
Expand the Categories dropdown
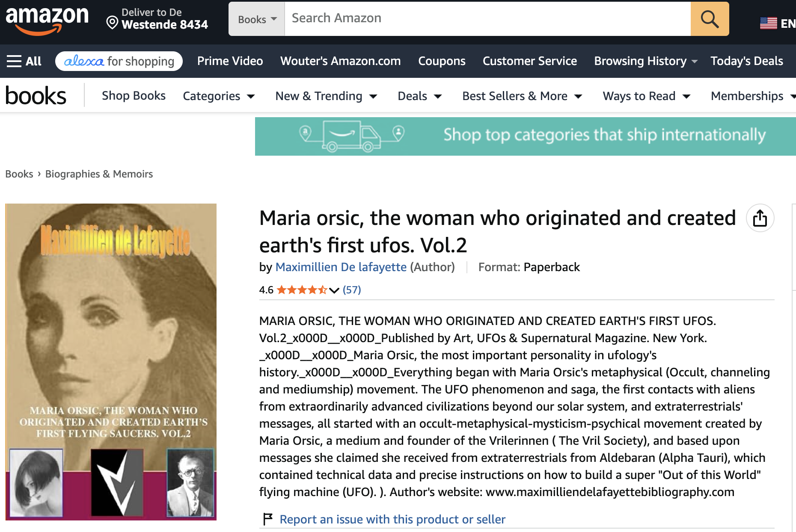tap(219, 96)
